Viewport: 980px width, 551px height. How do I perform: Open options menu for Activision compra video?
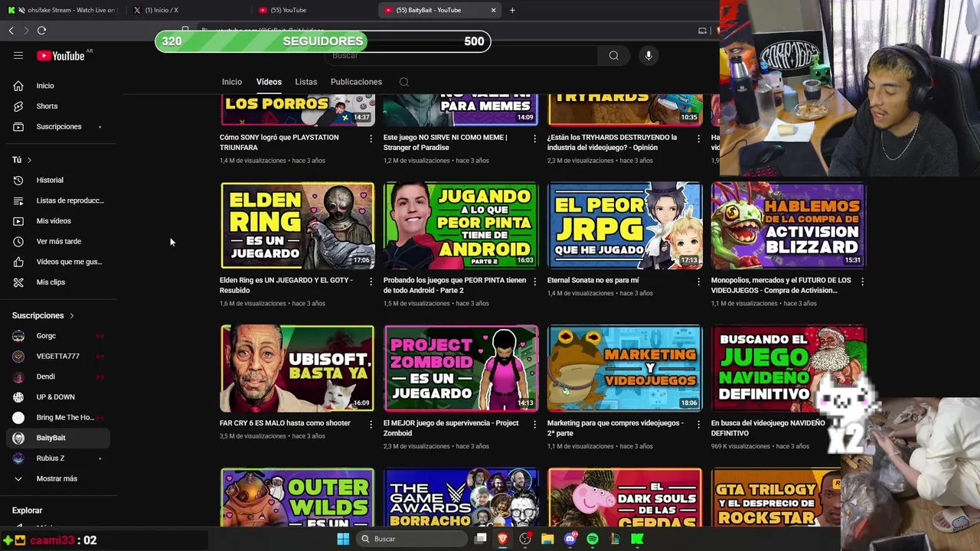click(862, 282)
